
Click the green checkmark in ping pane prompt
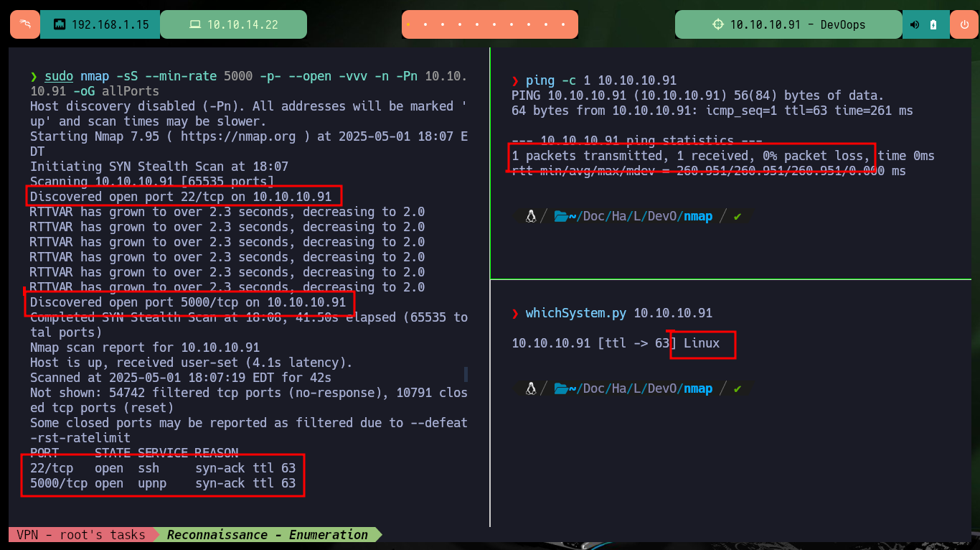coord(738,216)
